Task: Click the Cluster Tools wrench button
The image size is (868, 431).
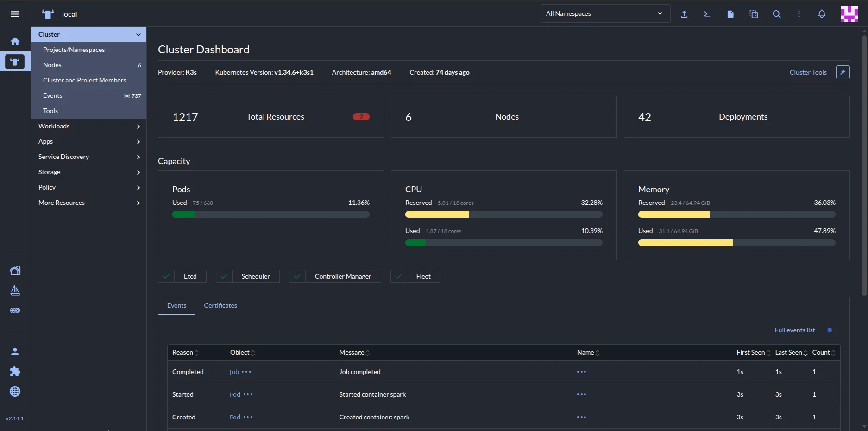Action: [x=843, y=72]
